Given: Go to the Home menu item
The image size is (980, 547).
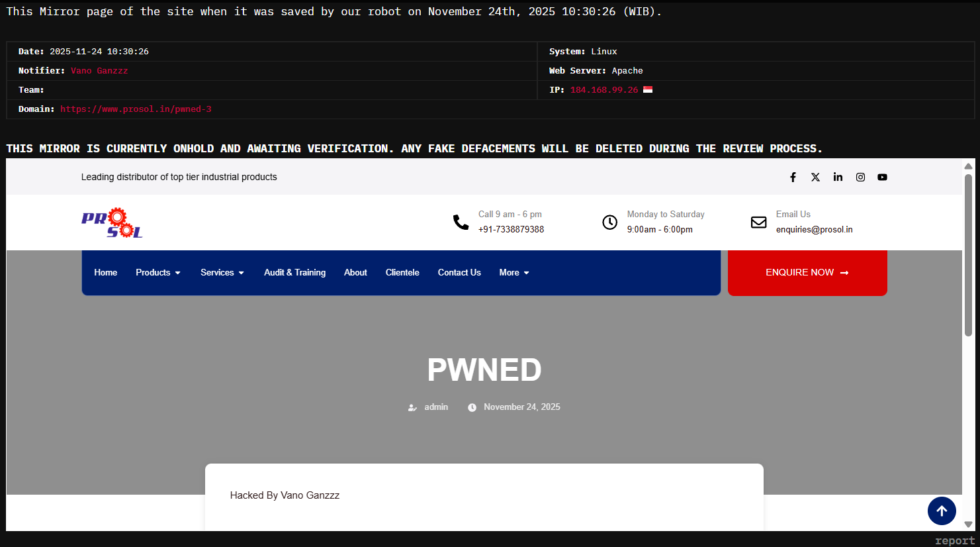Looking at the screenshot, I should (105, 273).
